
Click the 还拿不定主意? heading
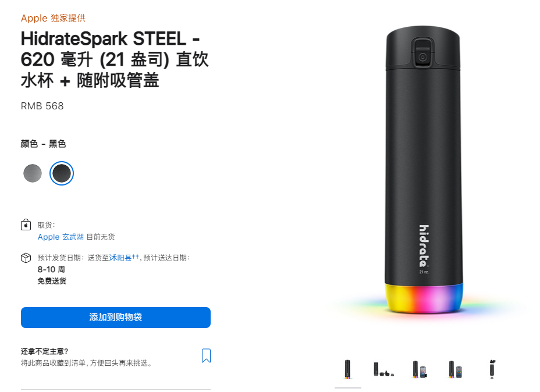tap(44, 351)
